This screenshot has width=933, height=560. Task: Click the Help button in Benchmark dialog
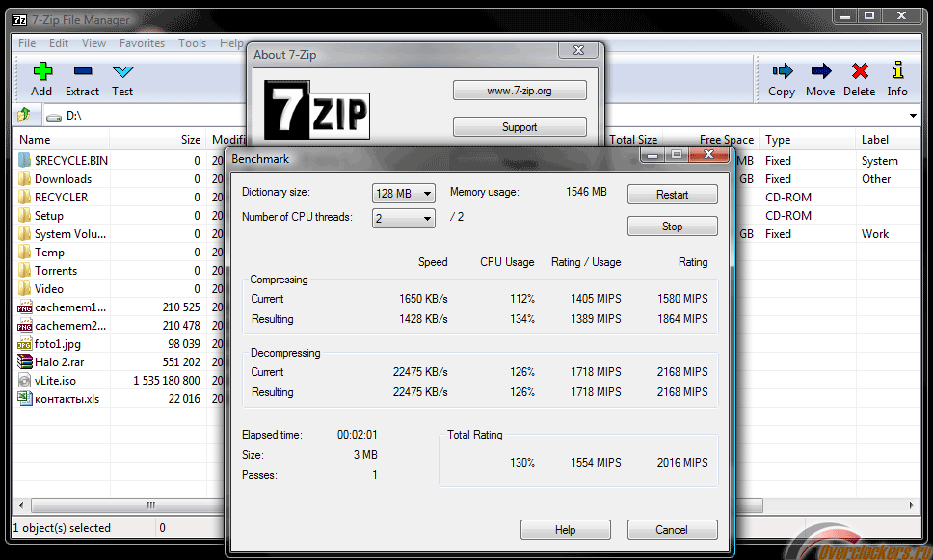pyautogui.click(x=565, y=530)
